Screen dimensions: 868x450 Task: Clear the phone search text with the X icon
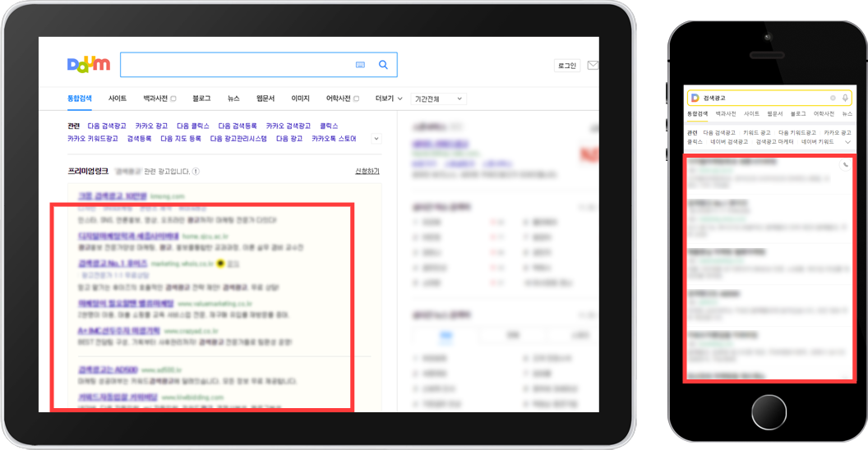(x=833, y=98)
